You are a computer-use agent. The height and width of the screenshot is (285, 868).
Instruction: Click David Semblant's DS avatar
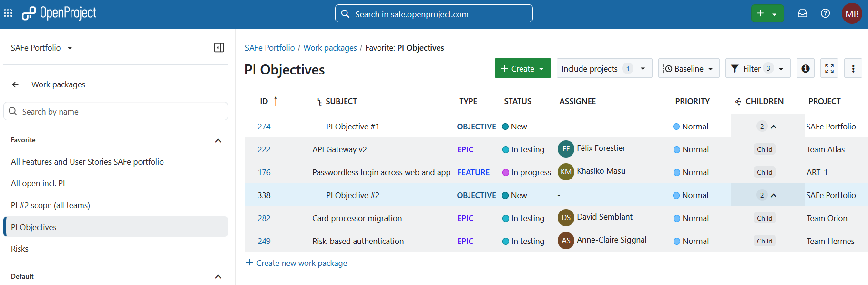click(566, 218)
